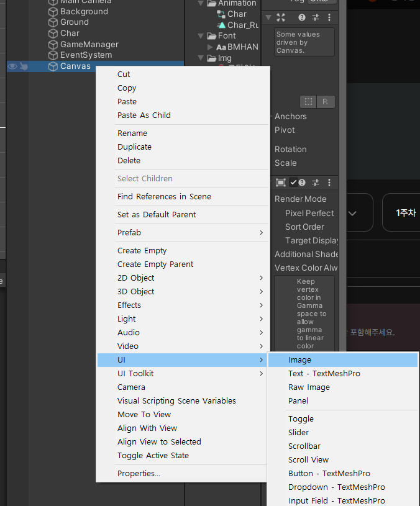Open the Effects submenu

coord(191,305)
